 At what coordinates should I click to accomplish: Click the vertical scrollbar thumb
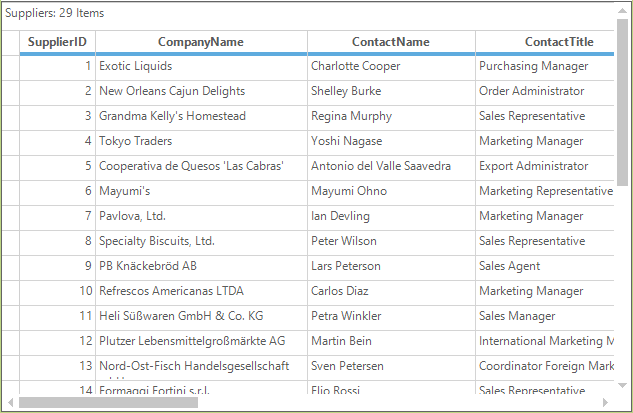622,102
